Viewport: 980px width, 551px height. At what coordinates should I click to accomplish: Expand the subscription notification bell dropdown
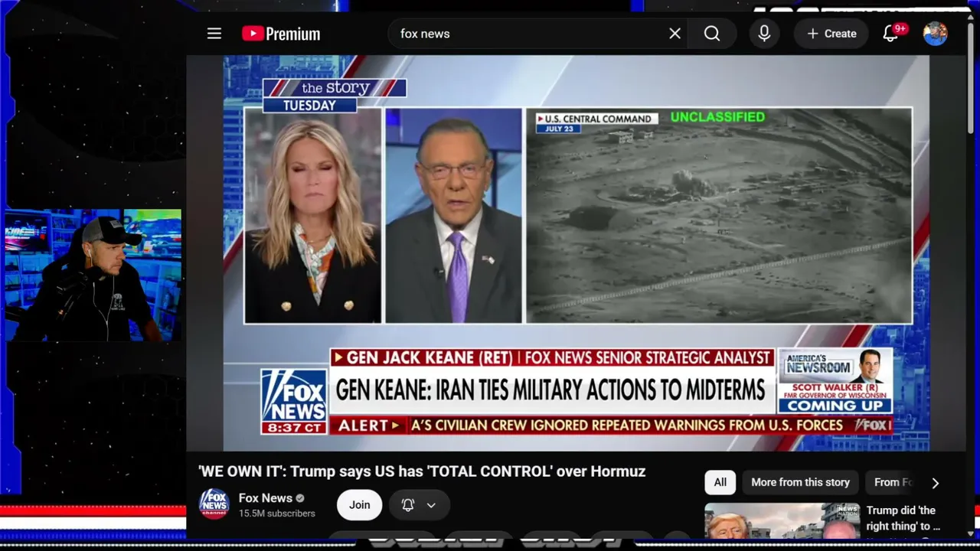[419, 505]
